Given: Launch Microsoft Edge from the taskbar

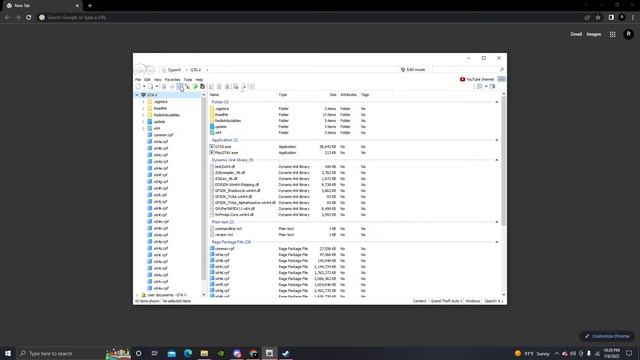Looking at the screenshot, I should click(188, 353).
